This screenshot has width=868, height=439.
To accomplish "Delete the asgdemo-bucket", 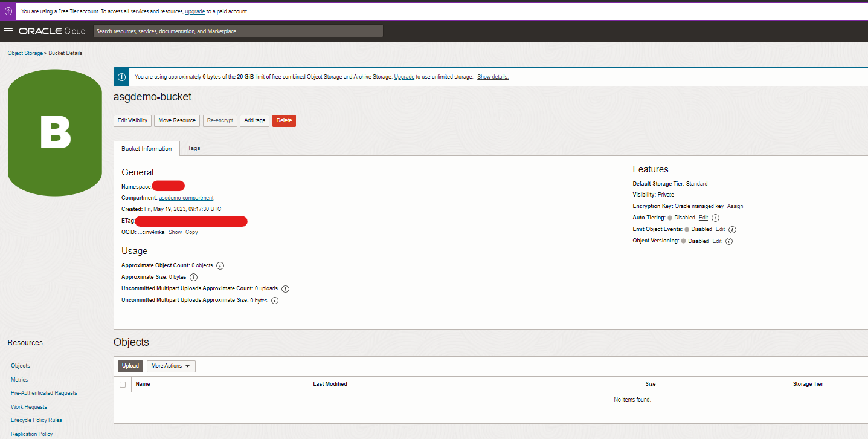I will (284, 120).
